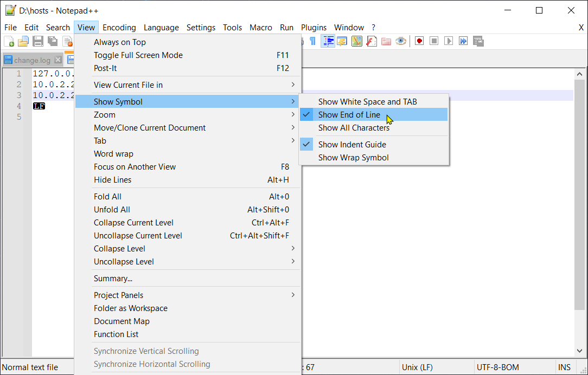This screenshot has width=588, height=375.
Task: Select Uncollapse Current Level
Action: click(188, 236)
